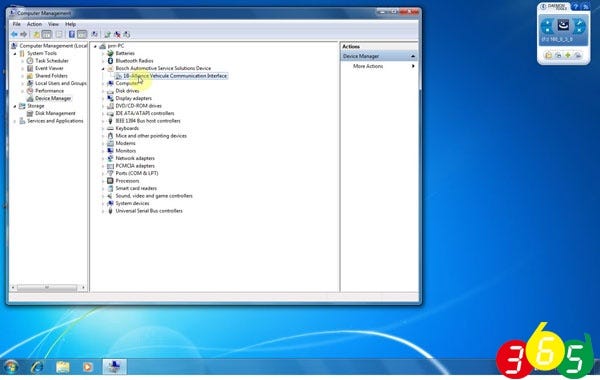Collapse the jem-PC device tree root
The height and width of the screenshot is (380, 600).
click(x=95, y=46)
